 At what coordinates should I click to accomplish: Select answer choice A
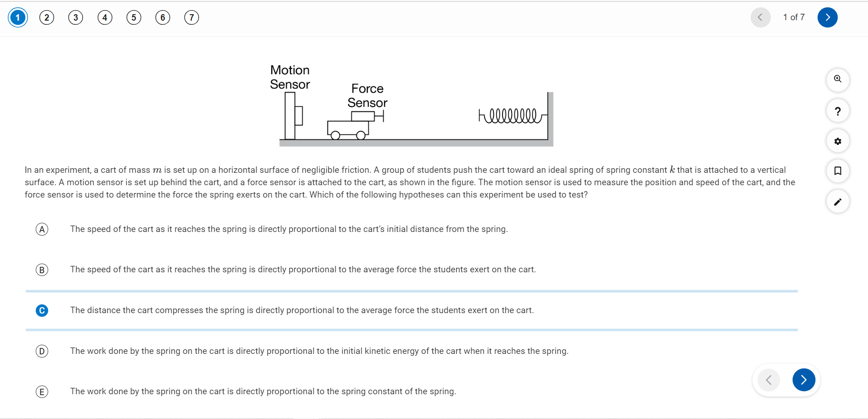(x=42, y=229)
